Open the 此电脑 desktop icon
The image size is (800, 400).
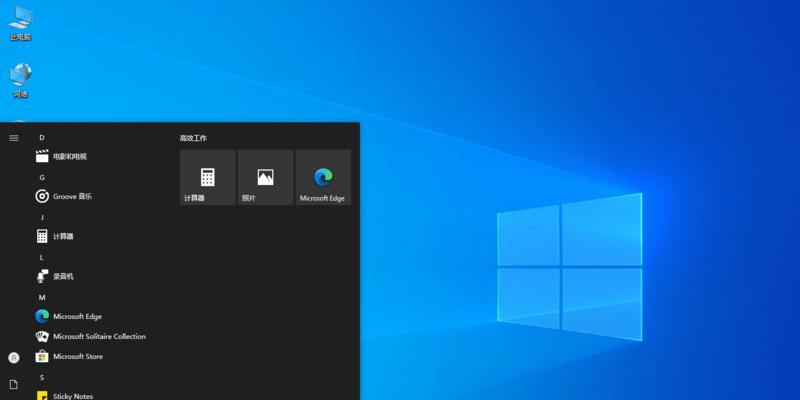20,24
